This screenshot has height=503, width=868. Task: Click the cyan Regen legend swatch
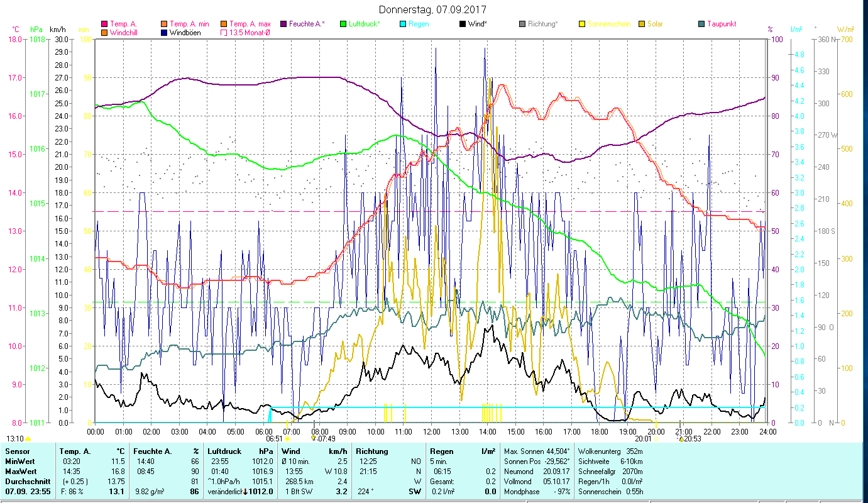click(402, 24)
